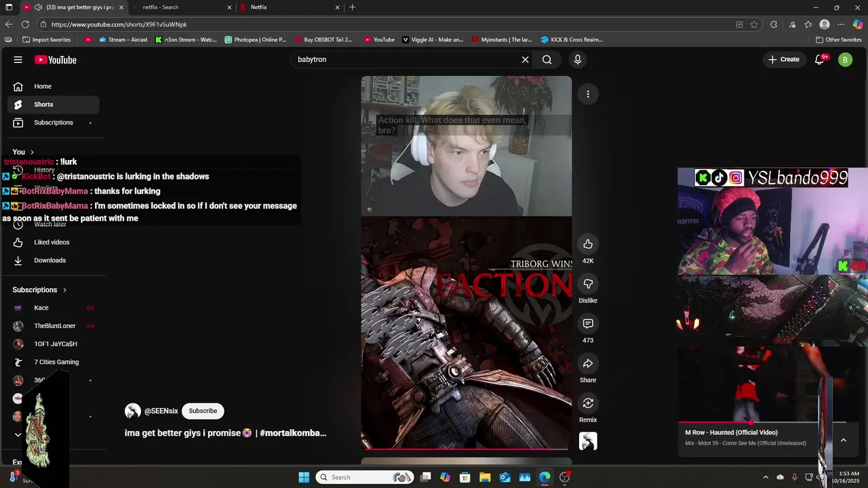Open the @SEENsix channel link
The width and height of the screenshot is (868, 488).
(x=161, y=411)
